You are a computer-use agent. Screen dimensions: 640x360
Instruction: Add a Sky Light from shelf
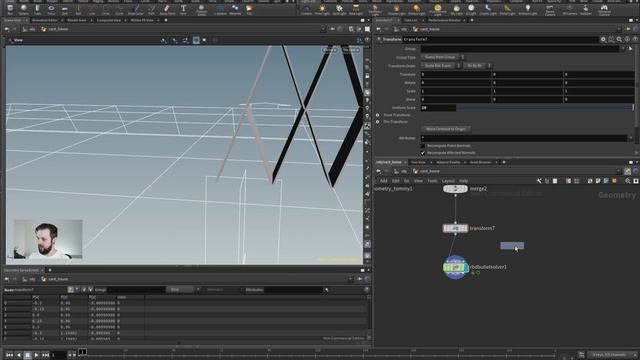[456, 9]
